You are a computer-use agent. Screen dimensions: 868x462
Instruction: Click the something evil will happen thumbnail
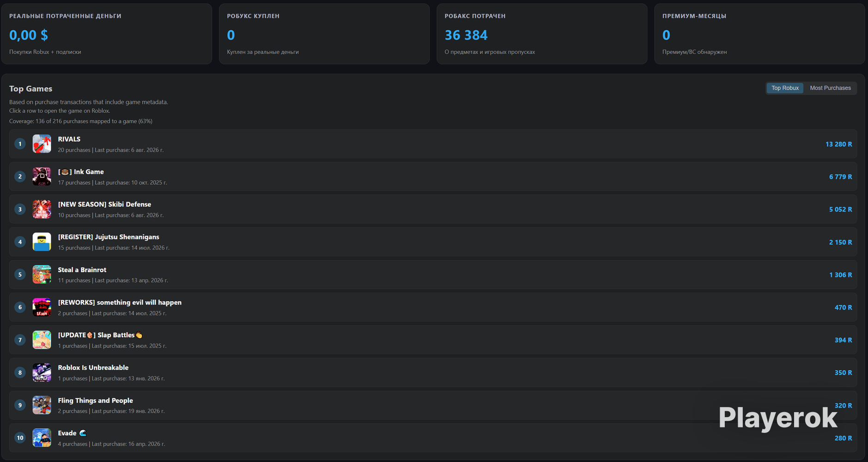42,307
